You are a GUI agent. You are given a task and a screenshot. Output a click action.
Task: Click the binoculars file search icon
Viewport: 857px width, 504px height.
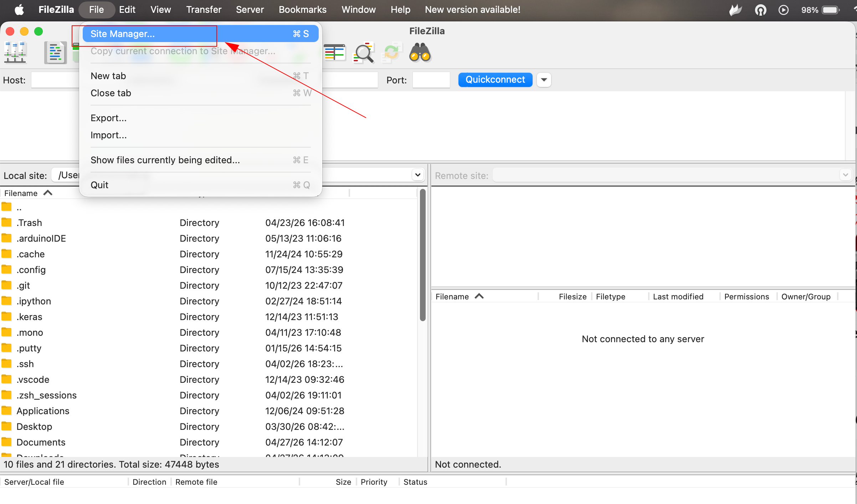tap(420, 53)
